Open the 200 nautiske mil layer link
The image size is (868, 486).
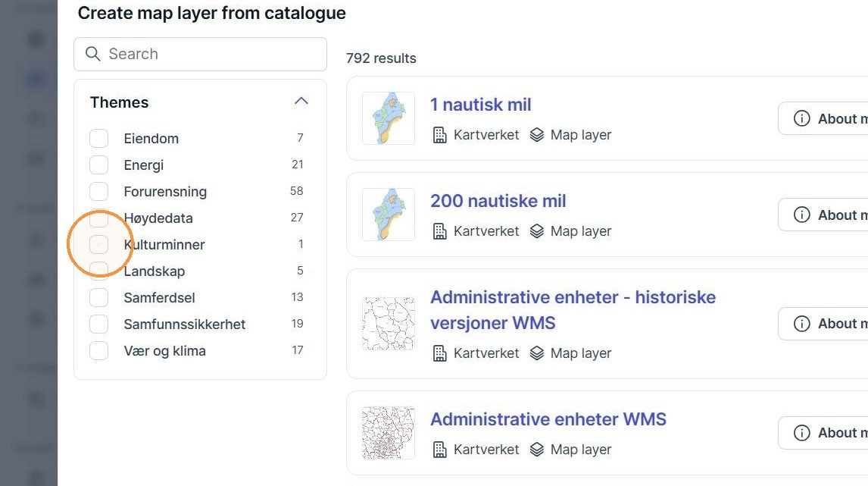pos(498,201)
